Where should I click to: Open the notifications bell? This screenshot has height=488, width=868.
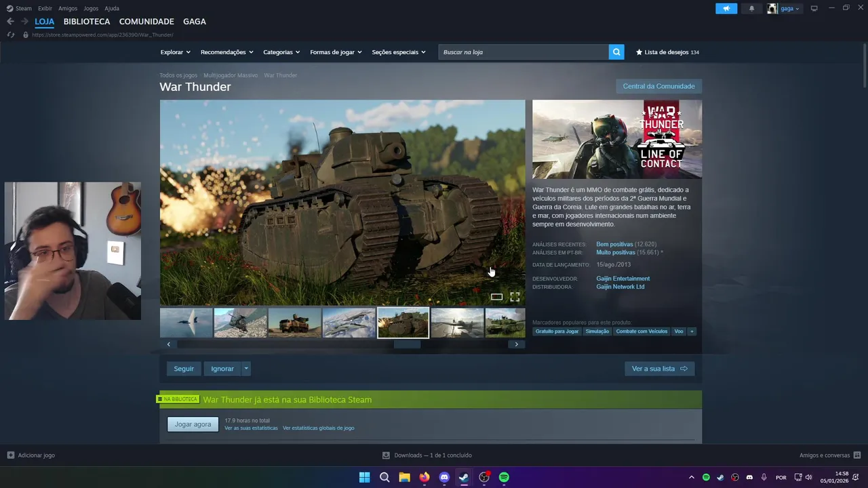pyautogui.click(x=751, y=8)
